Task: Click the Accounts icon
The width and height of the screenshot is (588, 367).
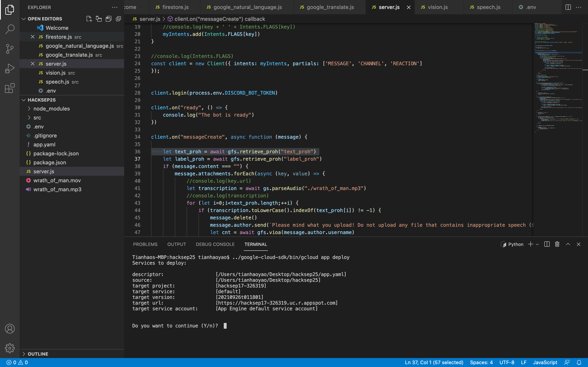Action: point(10,329)
